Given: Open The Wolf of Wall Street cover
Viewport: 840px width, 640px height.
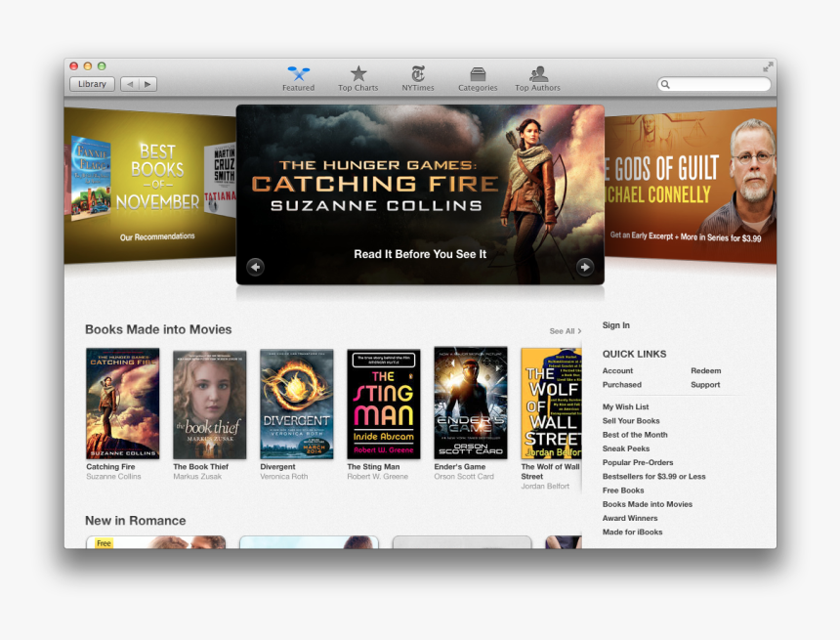Looking at the screenshot, I should click(551, 404).
